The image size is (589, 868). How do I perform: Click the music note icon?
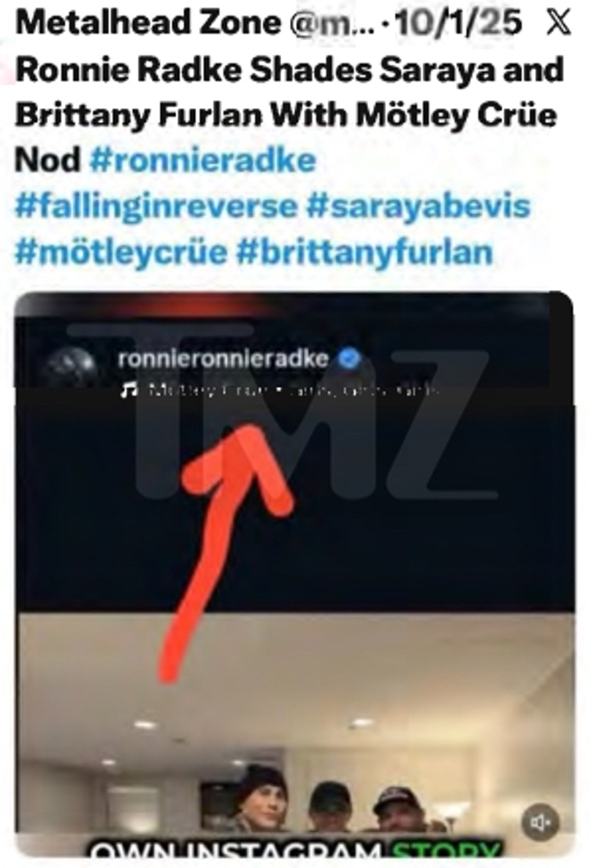tap(129, 390)
